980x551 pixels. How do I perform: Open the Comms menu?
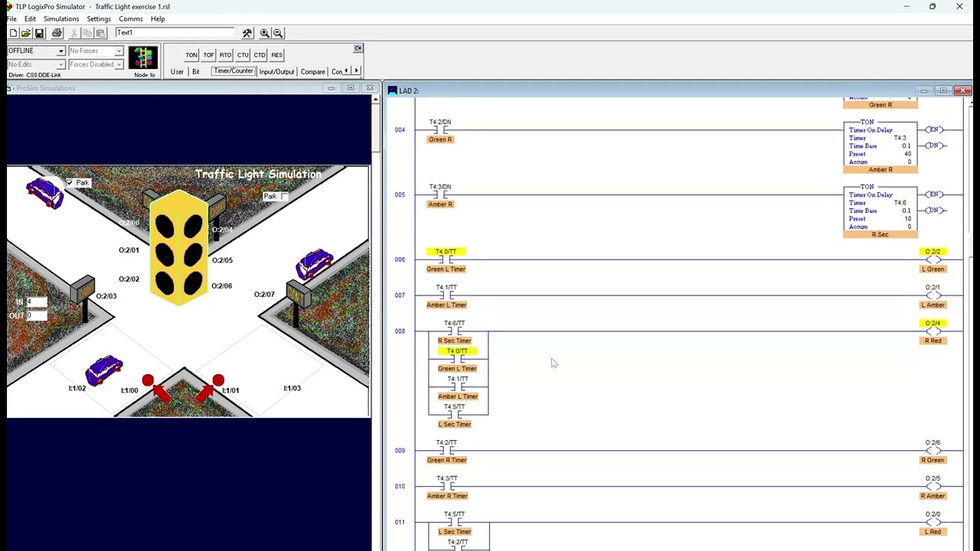(x=131, y=18)
